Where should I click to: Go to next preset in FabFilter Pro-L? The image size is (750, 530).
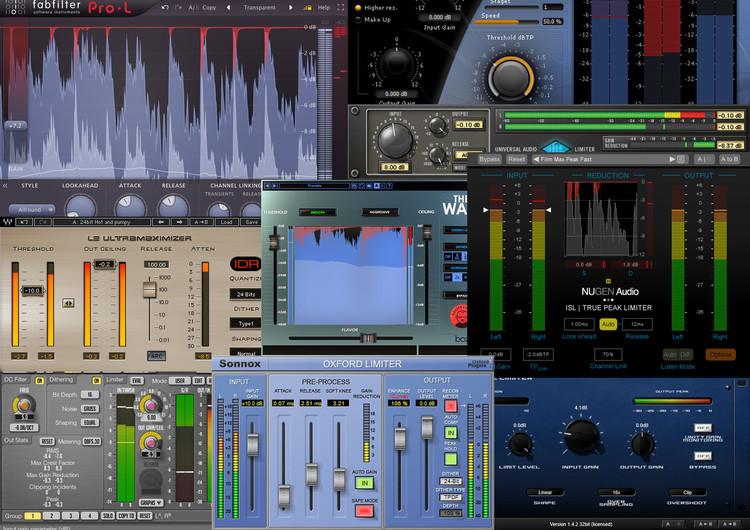click(x=290, y=8)
